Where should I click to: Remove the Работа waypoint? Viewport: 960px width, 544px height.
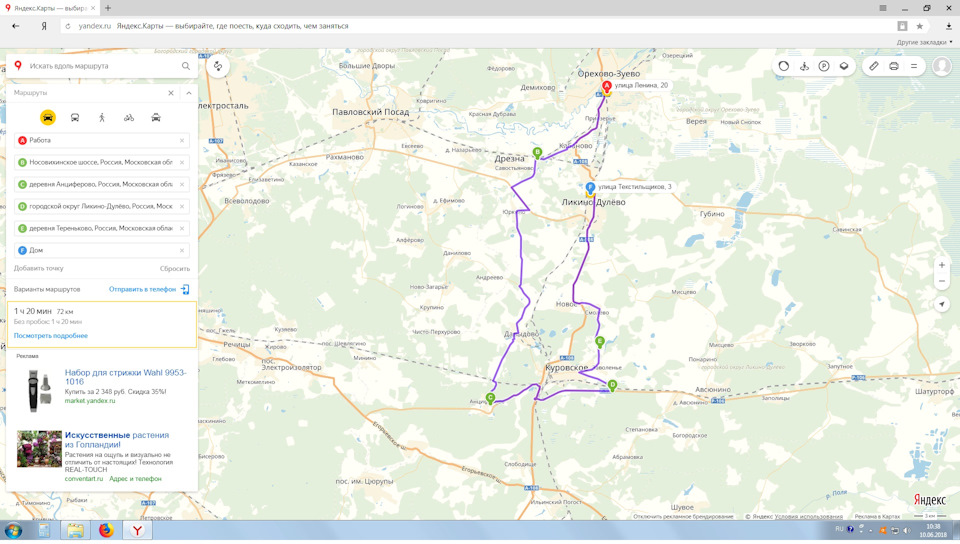click(x=182, y=140)
